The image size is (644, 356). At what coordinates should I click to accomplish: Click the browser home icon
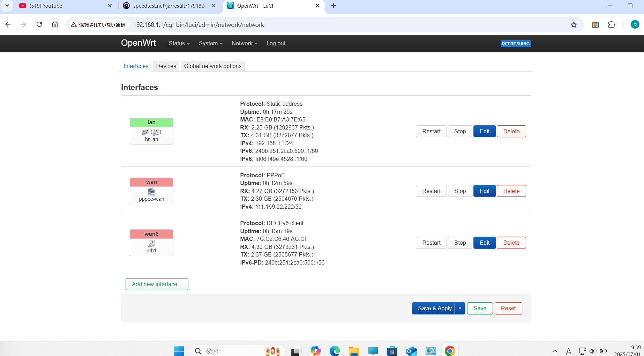55,24
